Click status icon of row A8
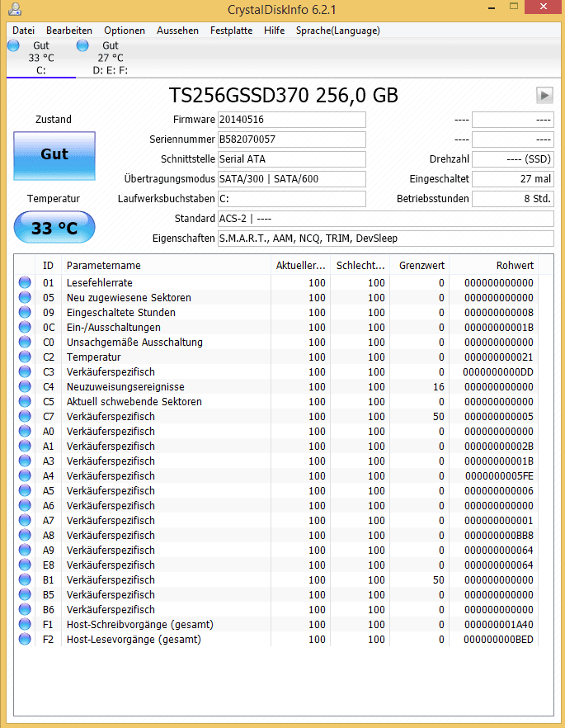The height and width of the screenshot is (728, 565). 25,536
